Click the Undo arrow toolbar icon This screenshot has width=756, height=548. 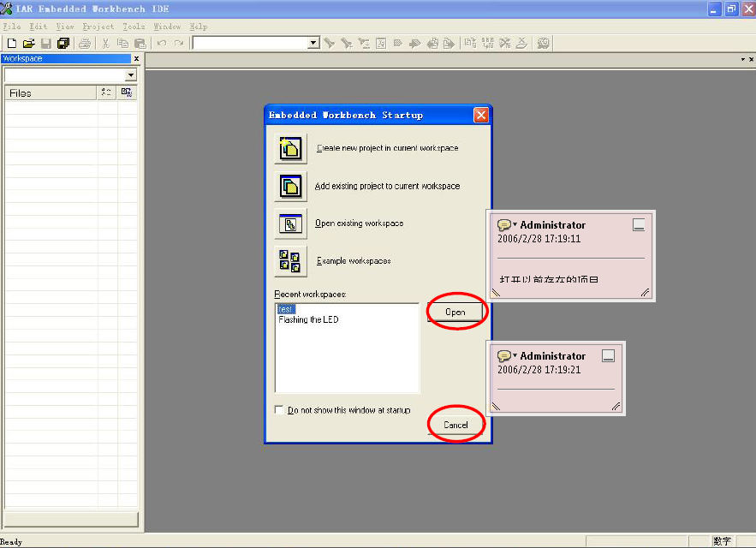(162, 44)
